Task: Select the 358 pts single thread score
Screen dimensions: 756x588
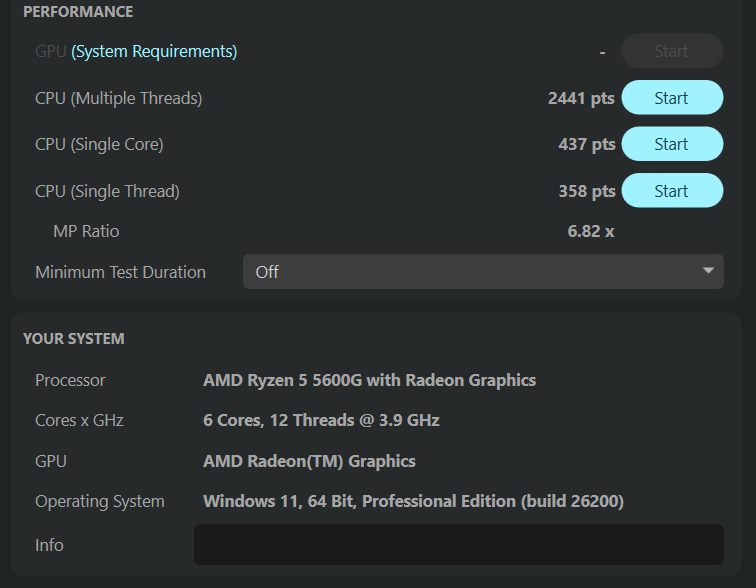Action: point(587,191)
